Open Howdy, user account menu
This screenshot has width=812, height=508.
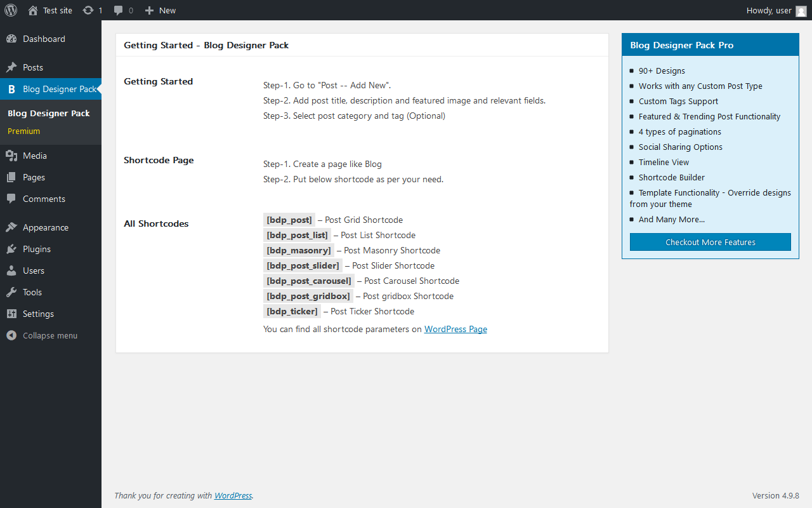(769, 10)
